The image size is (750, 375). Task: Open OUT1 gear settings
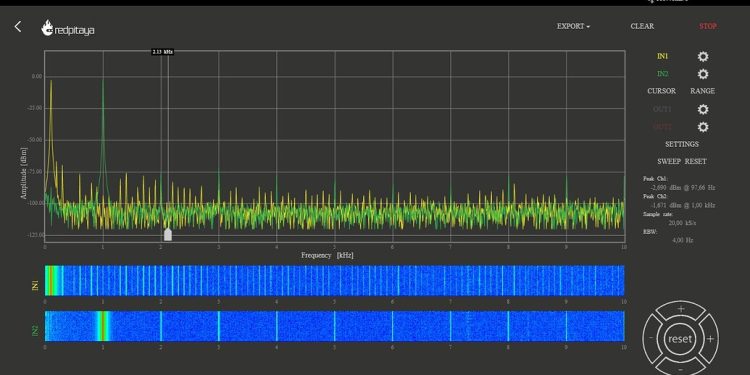(x=702, y=110)
